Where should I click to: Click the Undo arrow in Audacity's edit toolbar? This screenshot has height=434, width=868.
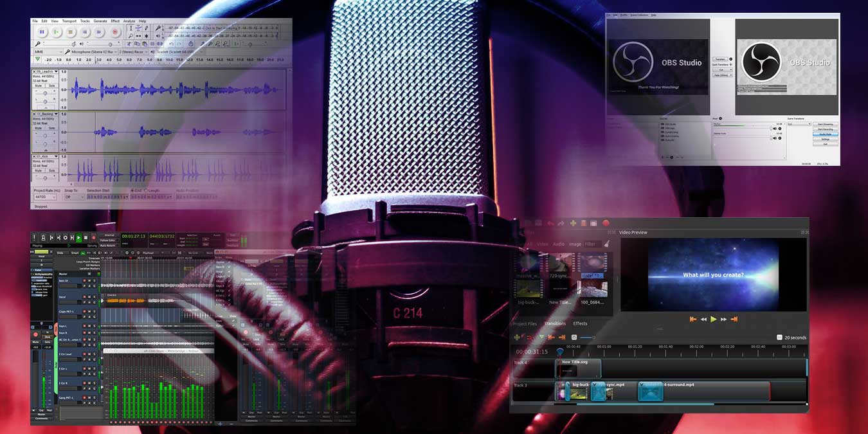pos(171,42)
